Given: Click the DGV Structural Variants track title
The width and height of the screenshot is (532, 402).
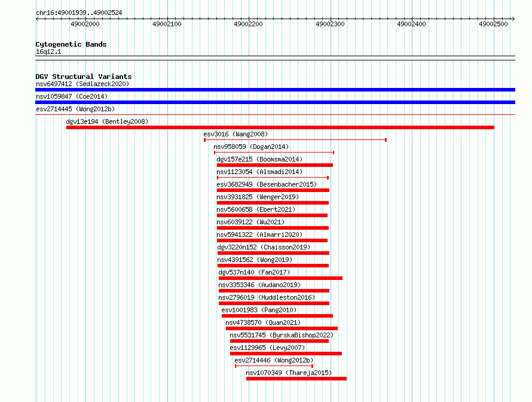Looking at the screenshot, I should pos(84,77).
